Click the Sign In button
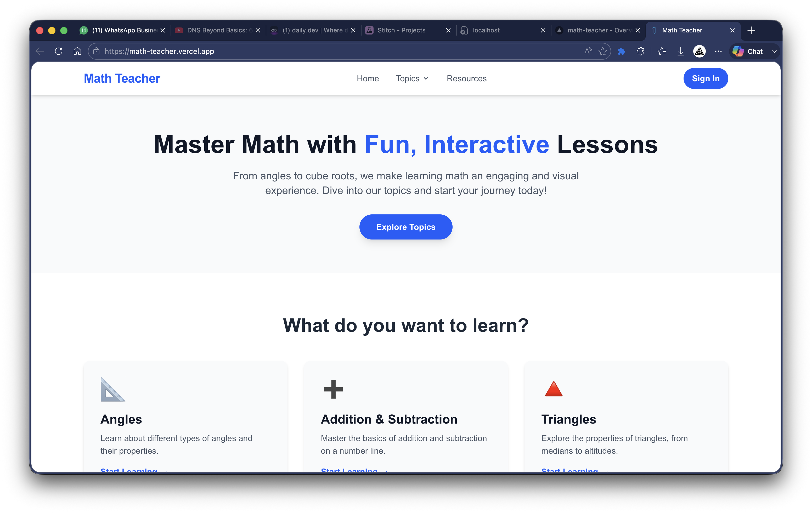The image size is (812, 513). pos(706,78)
